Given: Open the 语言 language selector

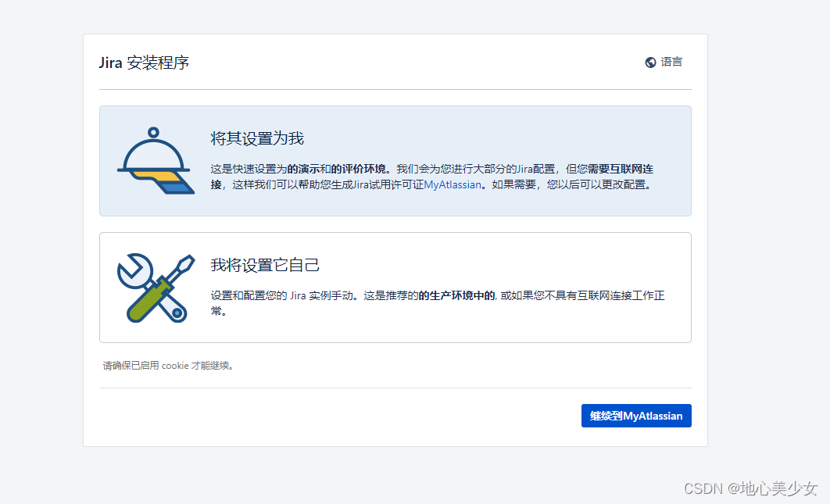Looking at the screenshot, I should 664,63.
